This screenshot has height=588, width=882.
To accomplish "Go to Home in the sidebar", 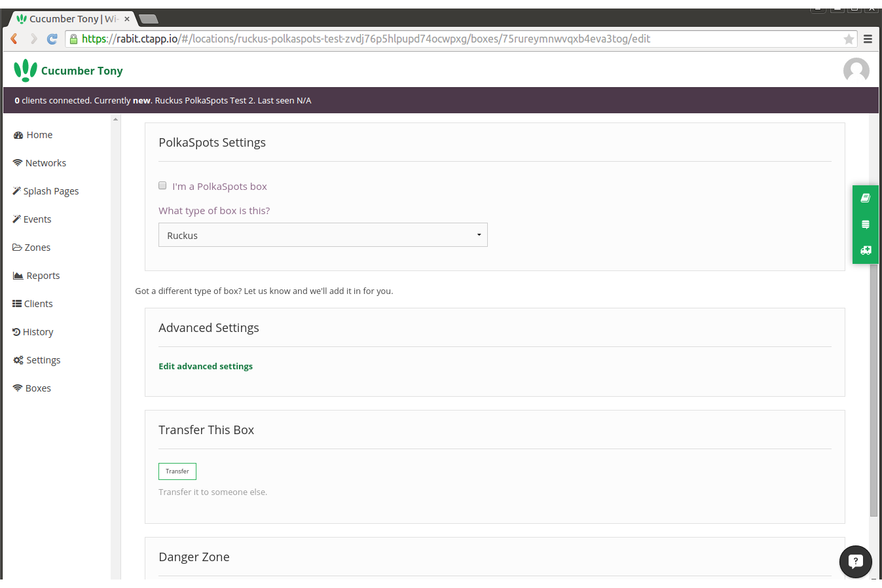I will point(39,135).
